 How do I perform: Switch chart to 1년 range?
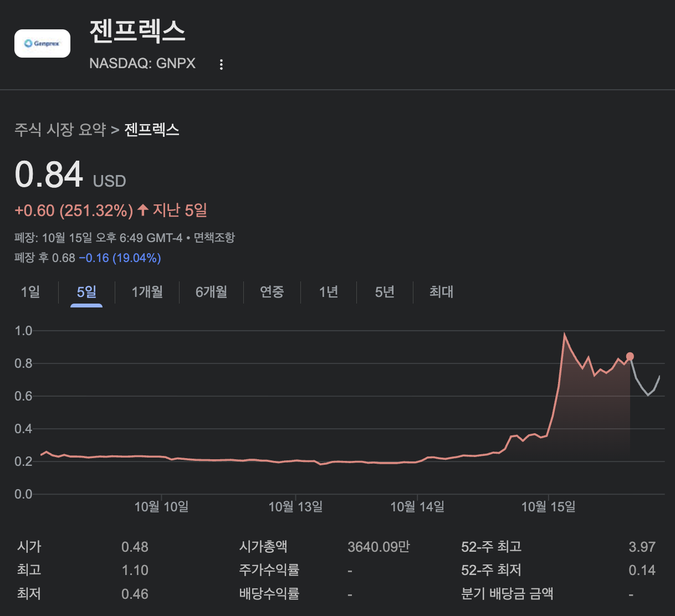tap(329, 291)
